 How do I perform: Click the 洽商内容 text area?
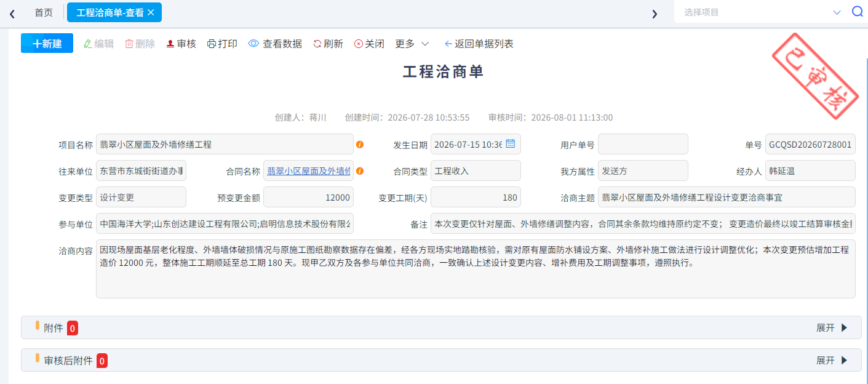point(476,269)
